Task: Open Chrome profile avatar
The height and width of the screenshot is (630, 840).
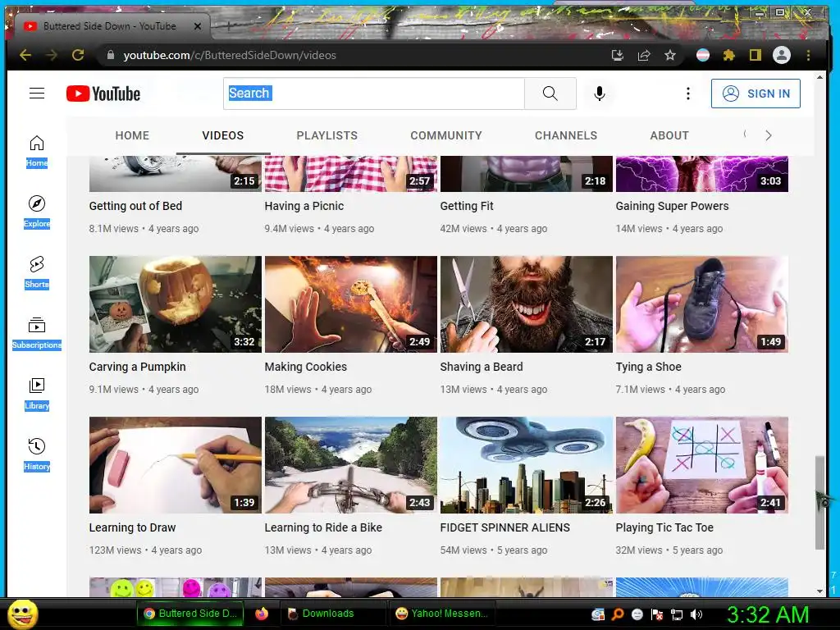Action: point(782,55)
